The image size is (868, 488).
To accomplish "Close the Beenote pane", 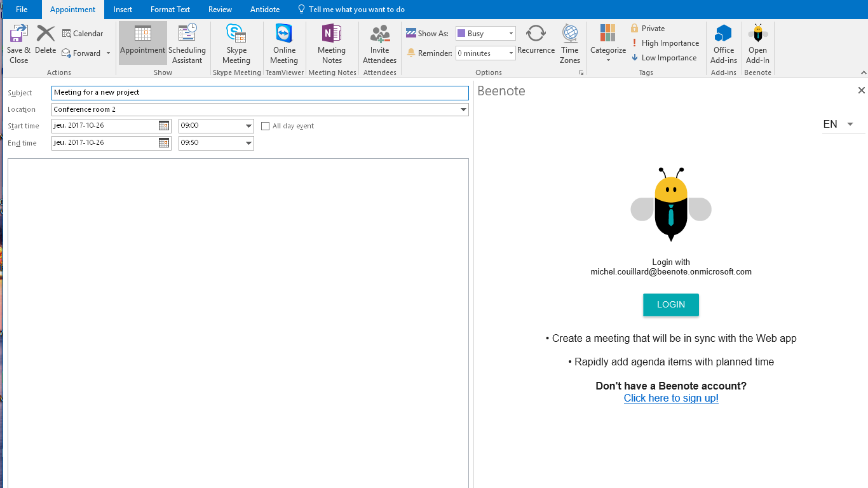I will tap(862, 91).
